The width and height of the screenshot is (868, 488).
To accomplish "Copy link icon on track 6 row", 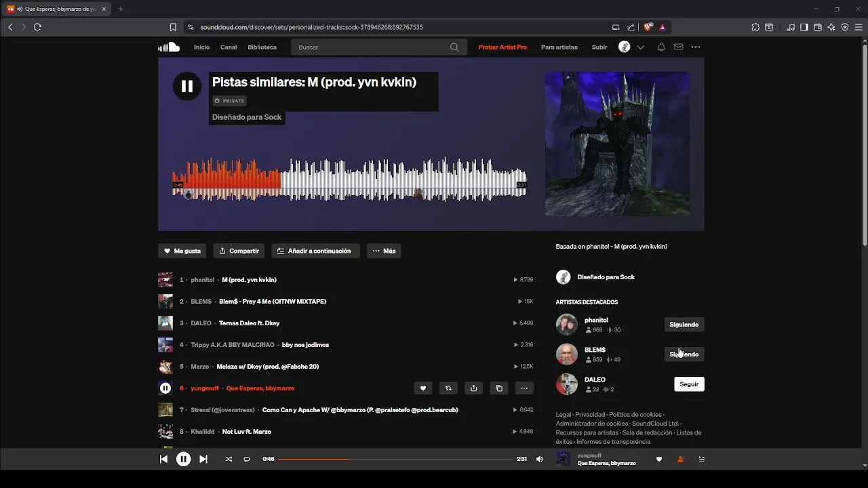I will [x=499, y=388].
